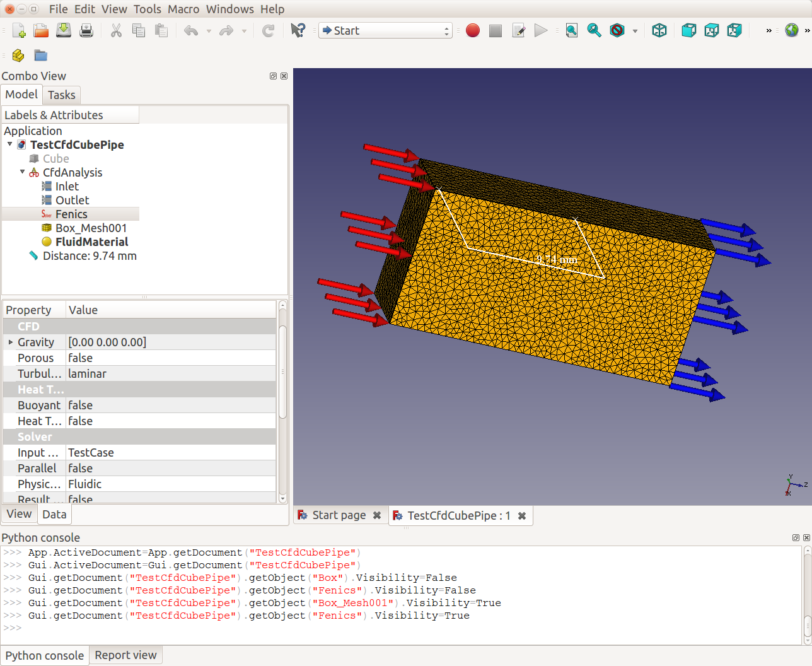Switch to the isometric view icon
The width and height of the screenshot is (812, 666).
click(x=659, y=30)
